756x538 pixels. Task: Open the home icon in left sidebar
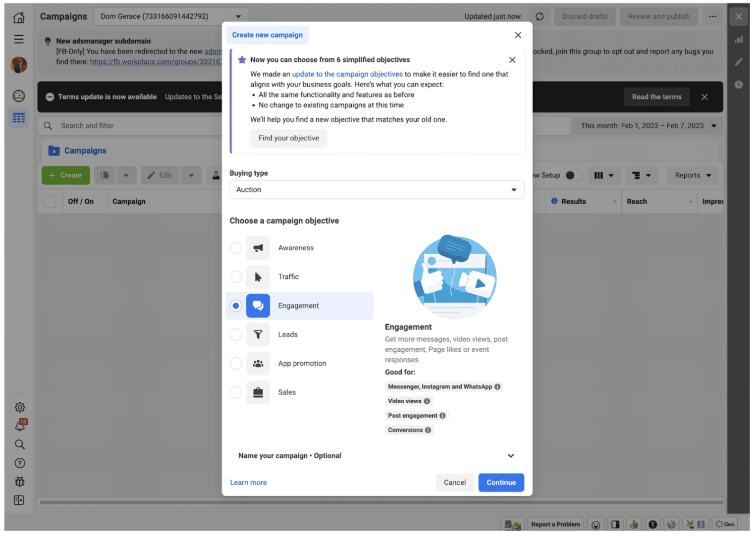(19, 18)
